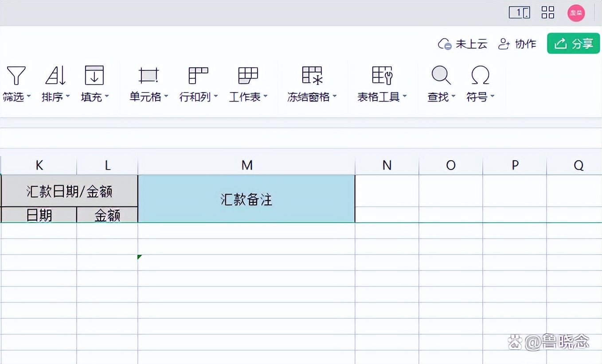Click the pink account avatar
This screenshot has width=602, height=364.
click(x=576, y=13)
